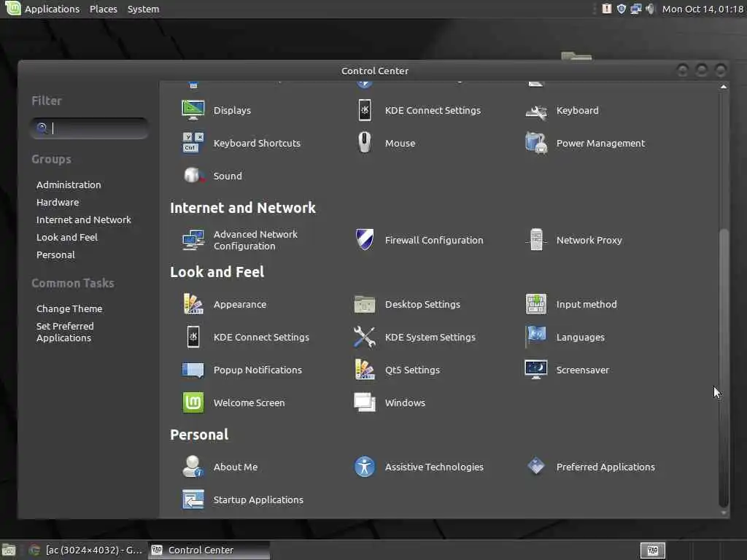Open KDE Connect Settings under Look and Feel
The width and height of the screenshot is (747, 560).
pyautogui.click(x=193, y=337)
